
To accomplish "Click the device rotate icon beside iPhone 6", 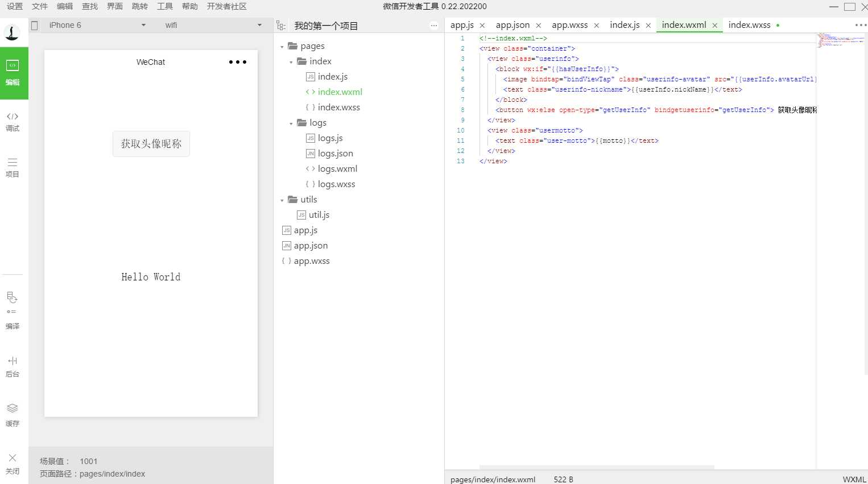I will coord(35,25).
